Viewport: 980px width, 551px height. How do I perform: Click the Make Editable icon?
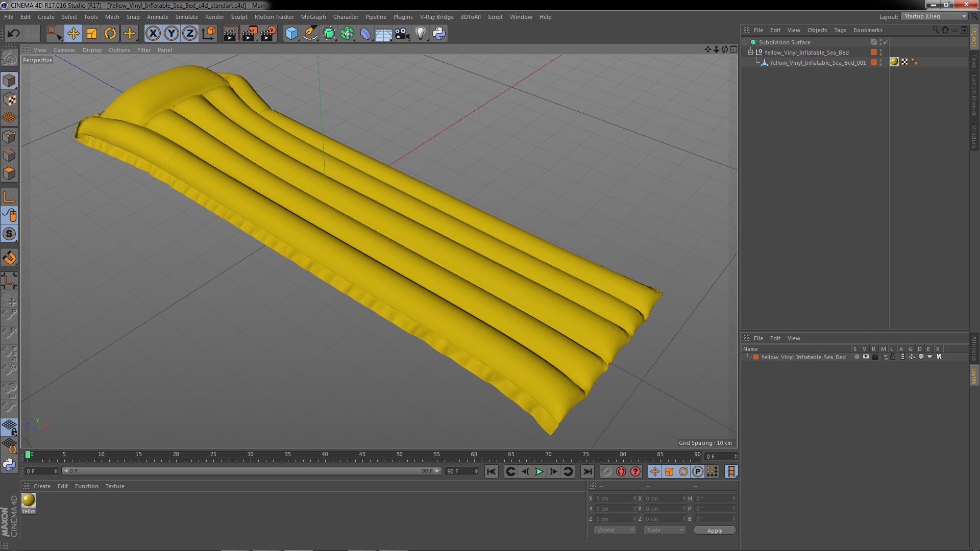9,57
